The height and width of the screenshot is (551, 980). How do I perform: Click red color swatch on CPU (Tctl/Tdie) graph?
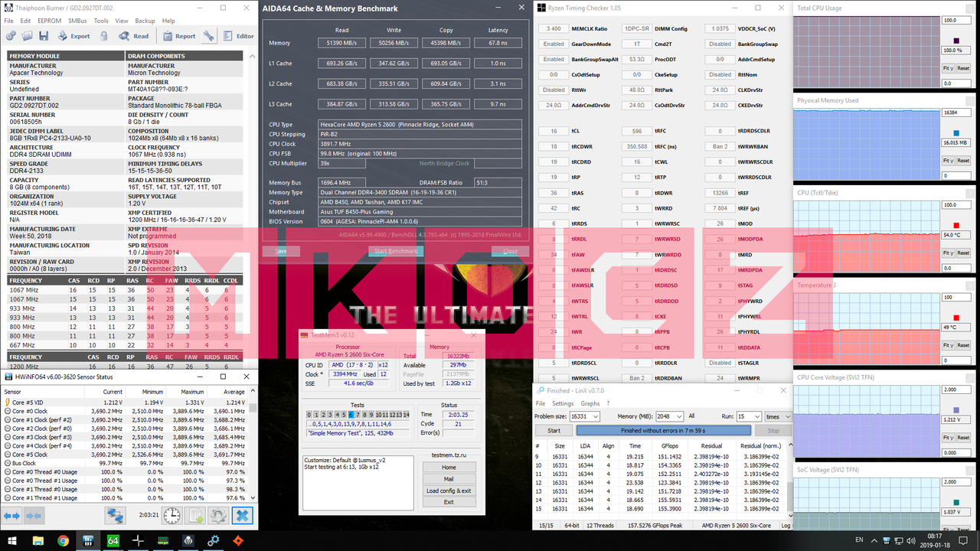coord(955,225)
